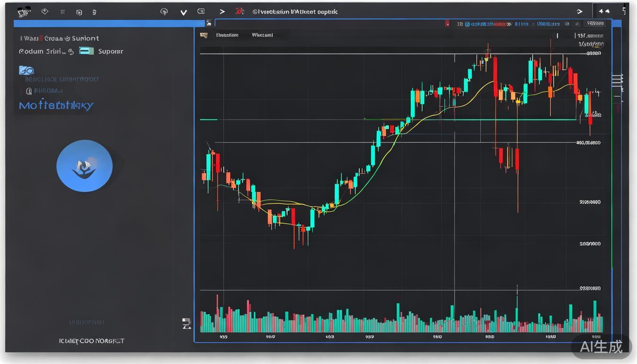
Task: Select the Wateml tab in the chart header
Action: click(x=262, y=35)
